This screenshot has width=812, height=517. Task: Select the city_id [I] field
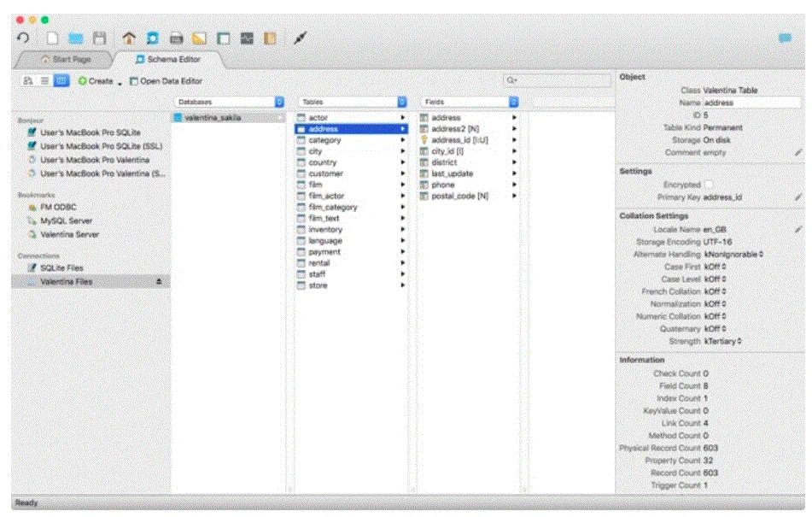point(469,151)
